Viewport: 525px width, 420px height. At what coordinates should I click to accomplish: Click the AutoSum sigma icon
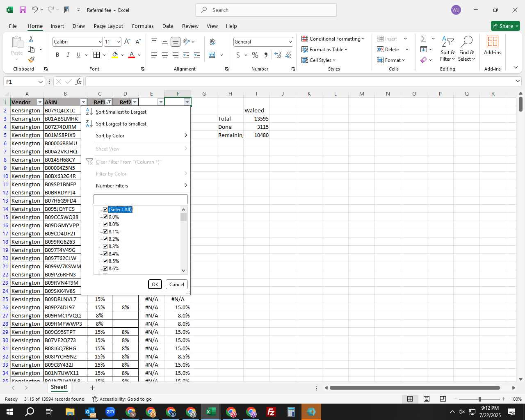point(424,39)
